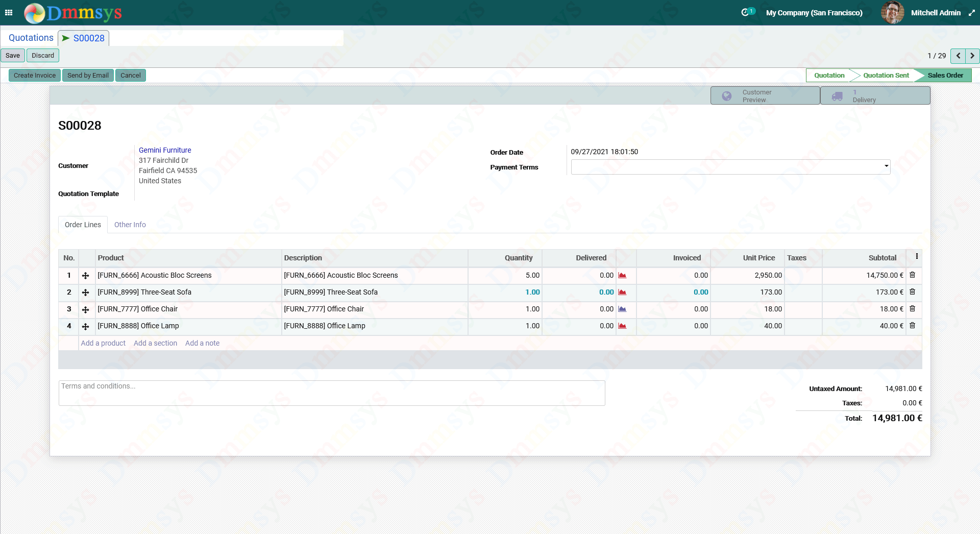Click quantity 5.00 for Acoustic Bloc Screens
The width and height of the screenshot is (980, 534).
[x=505, y=275]
